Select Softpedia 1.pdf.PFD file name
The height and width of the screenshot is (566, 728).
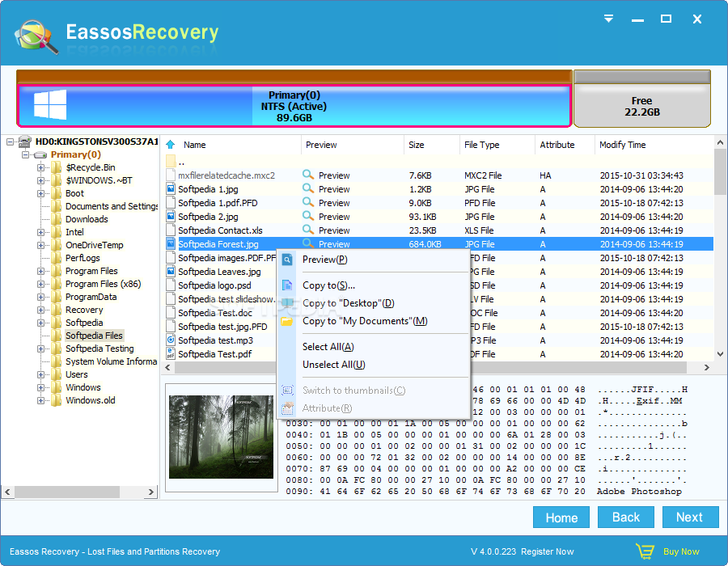(x=218, y=203)
